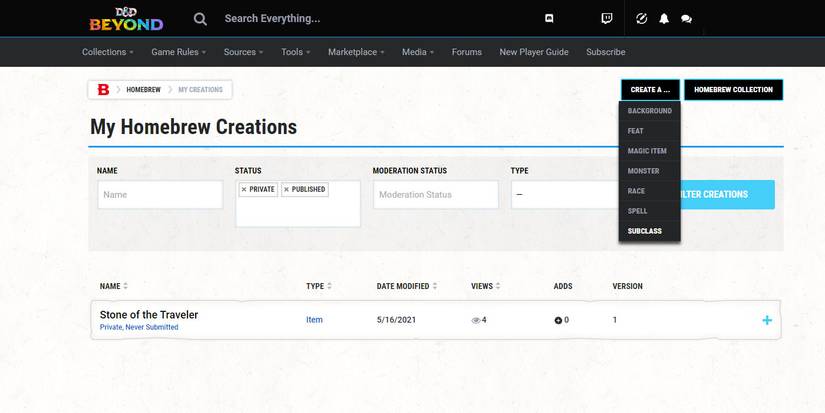Remove the Published status filter tag
Viewport: 825px width, 413px height.
[286, 189]
